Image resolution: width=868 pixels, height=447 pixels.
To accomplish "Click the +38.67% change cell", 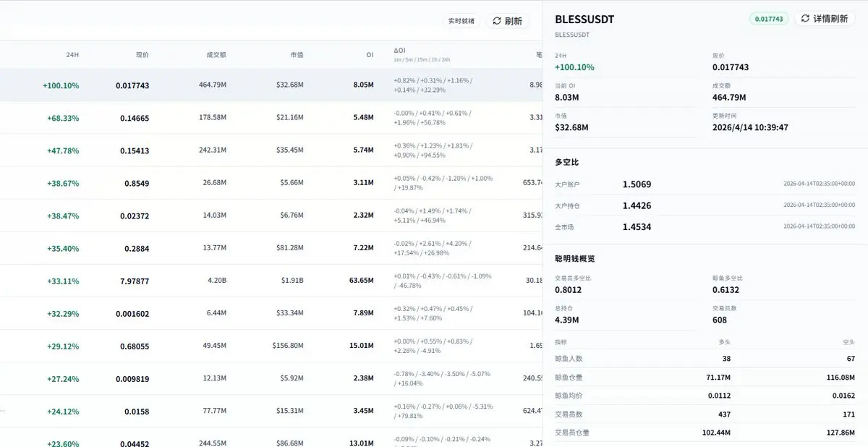I will pyautogui.click(x=63, y=184).
